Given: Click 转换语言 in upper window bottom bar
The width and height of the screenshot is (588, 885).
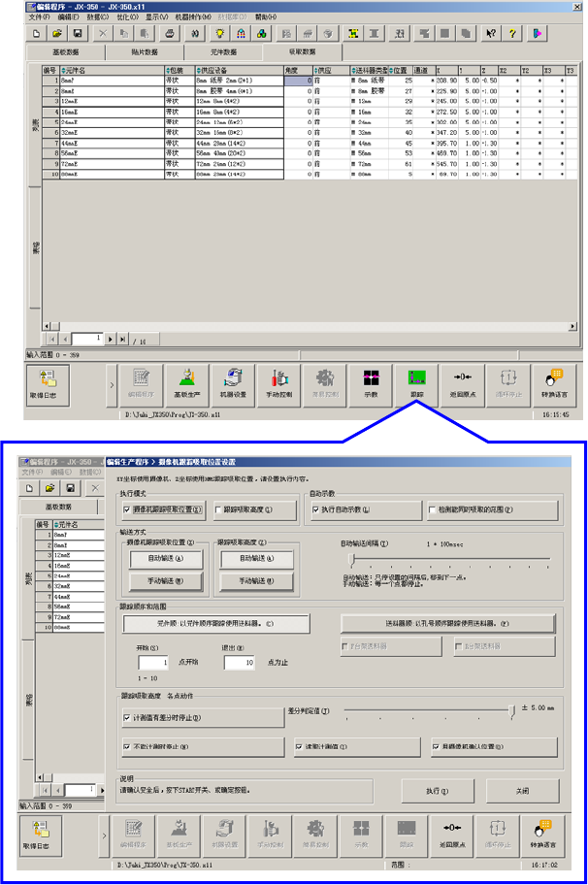Looking at the screenshot, I should [556, 385].
